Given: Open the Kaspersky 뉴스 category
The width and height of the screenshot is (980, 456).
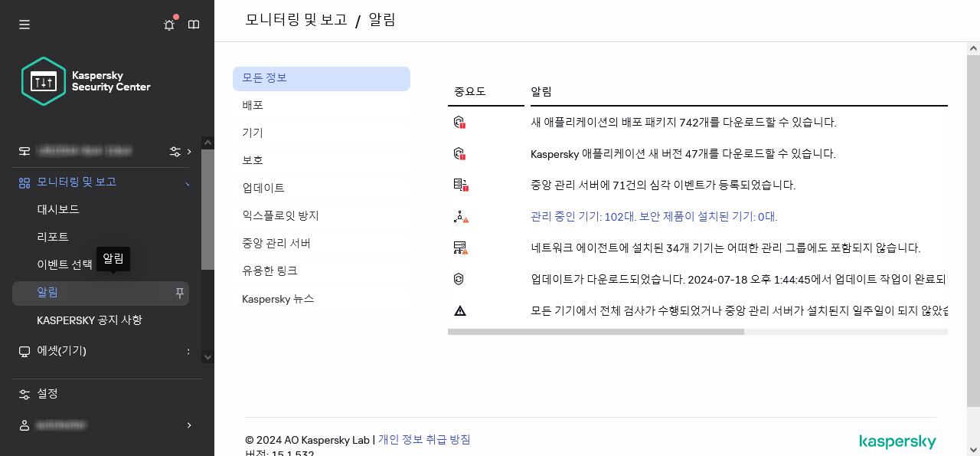Looking at the screenshot, I should pos(321,298).
